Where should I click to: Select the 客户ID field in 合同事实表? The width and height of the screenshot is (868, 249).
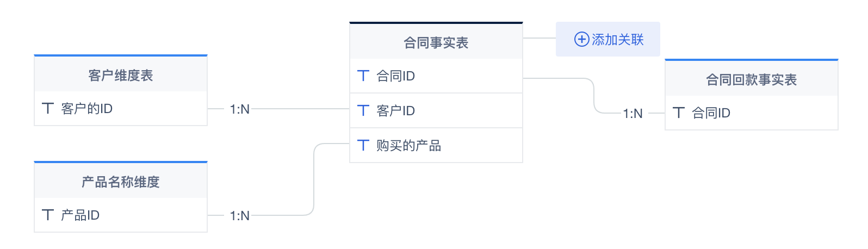(436, 111)
